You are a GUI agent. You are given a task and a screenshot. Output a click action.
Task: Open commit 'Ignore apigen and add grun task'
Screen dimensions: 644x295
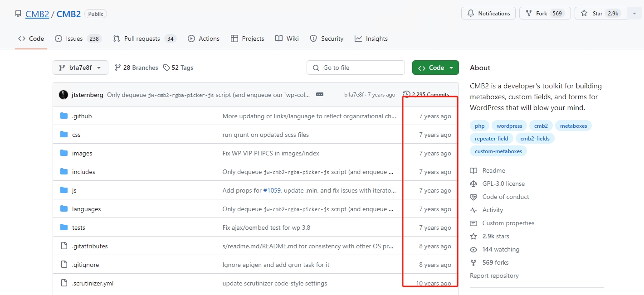[x=276, y=265]
